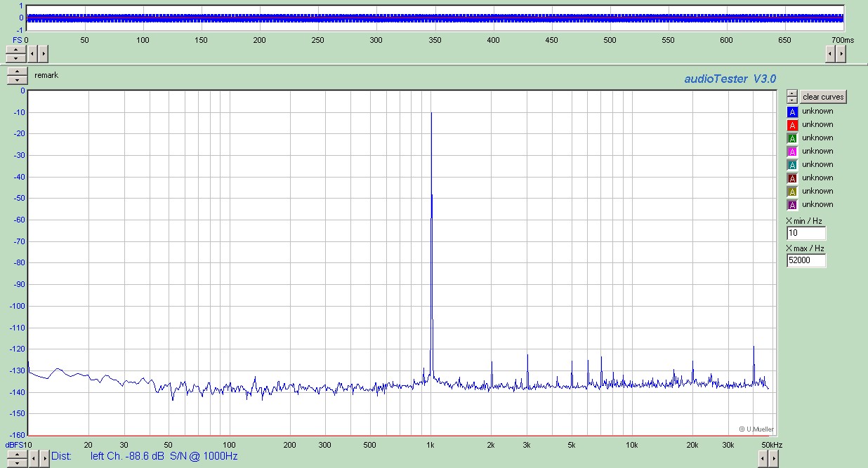Select the purple curve A icon
868x468 pixels.
792,205
